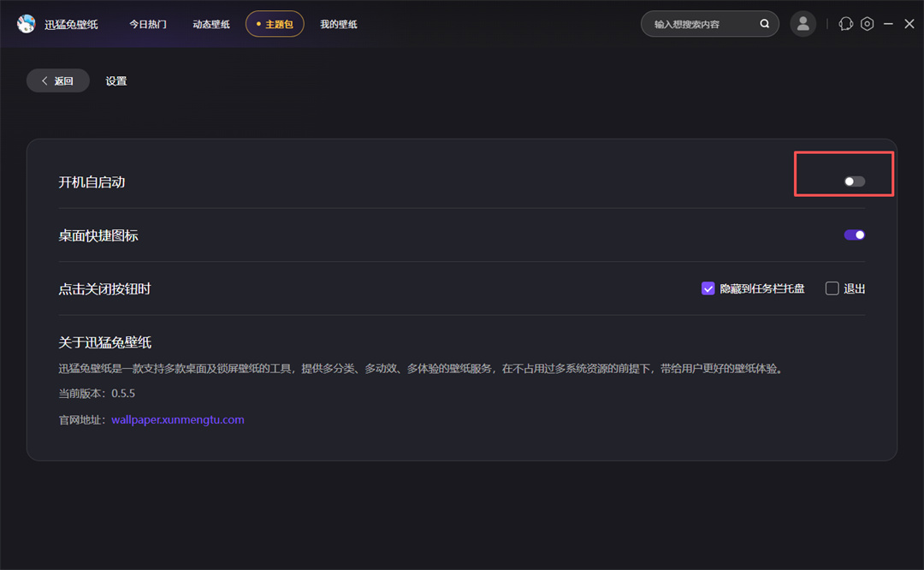Open the hexagon settings icon

pyautogui.click(x=867, y=24)
